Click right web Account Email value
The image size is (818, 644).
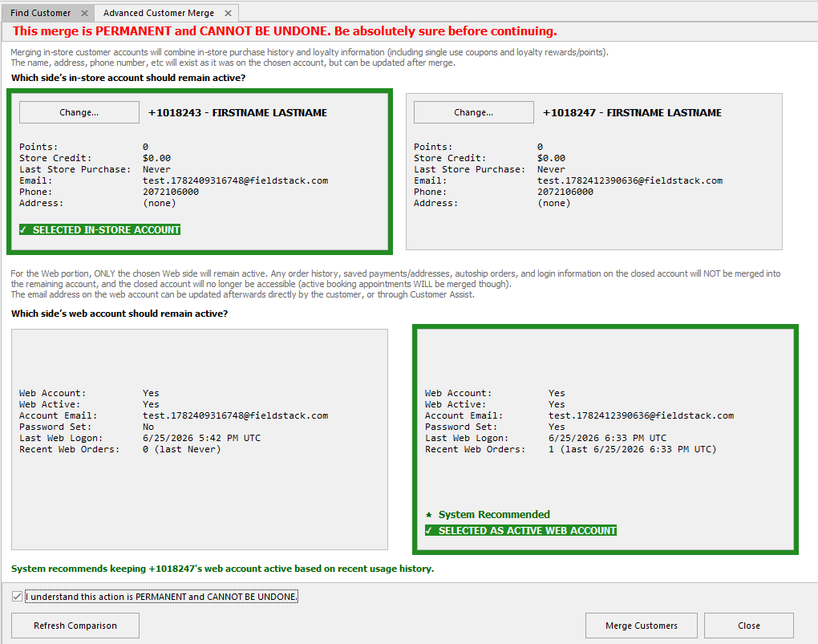click(x=641, y=415)
